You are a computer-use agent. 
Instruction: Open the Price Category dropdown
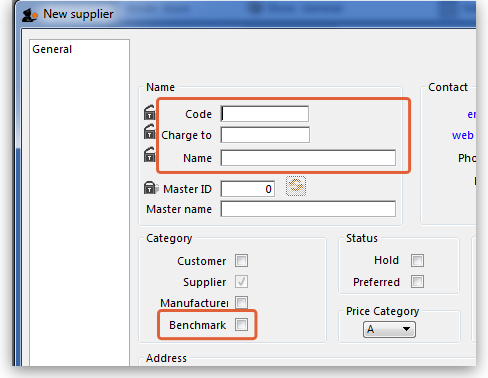pos(389,329)
